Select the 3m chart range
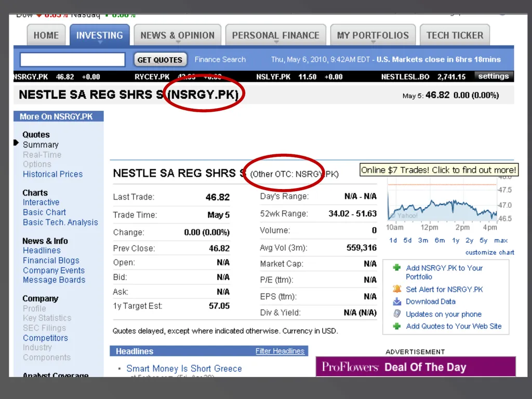This screenshot has width=532, height=399. [423, 240]
